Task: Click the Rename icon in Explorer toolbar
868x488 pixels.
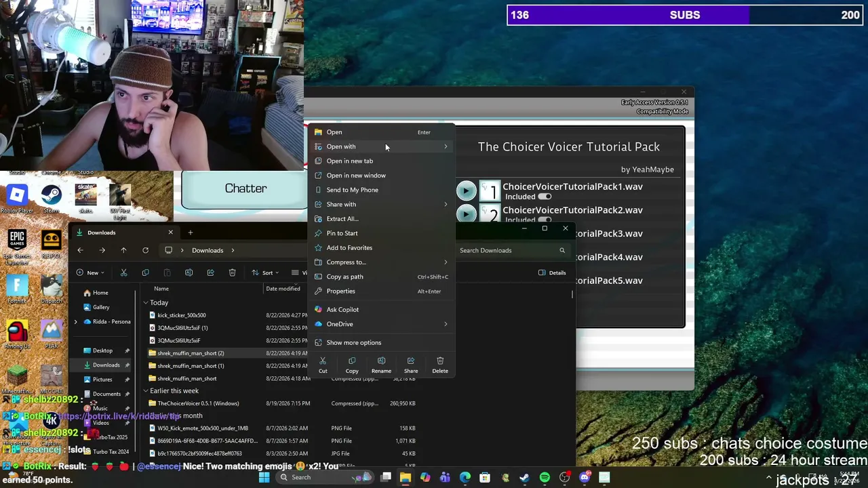Action: point(189,272)
